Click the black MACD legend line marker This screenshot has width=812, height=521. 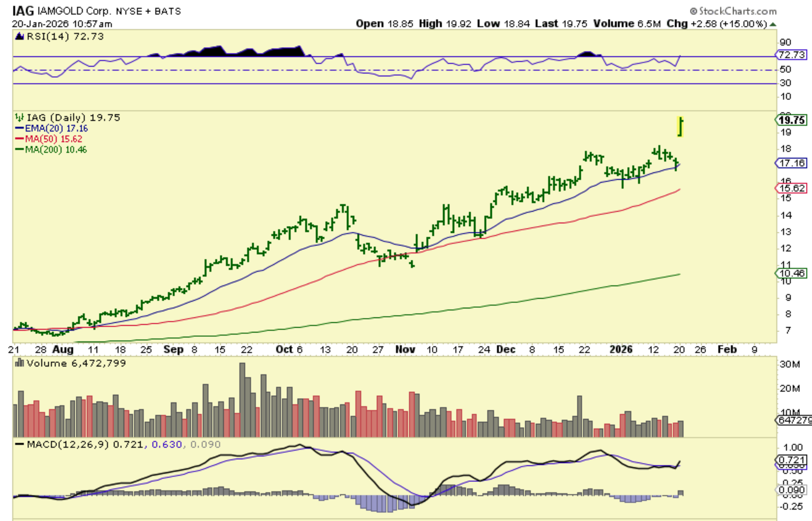pos(19,444)
